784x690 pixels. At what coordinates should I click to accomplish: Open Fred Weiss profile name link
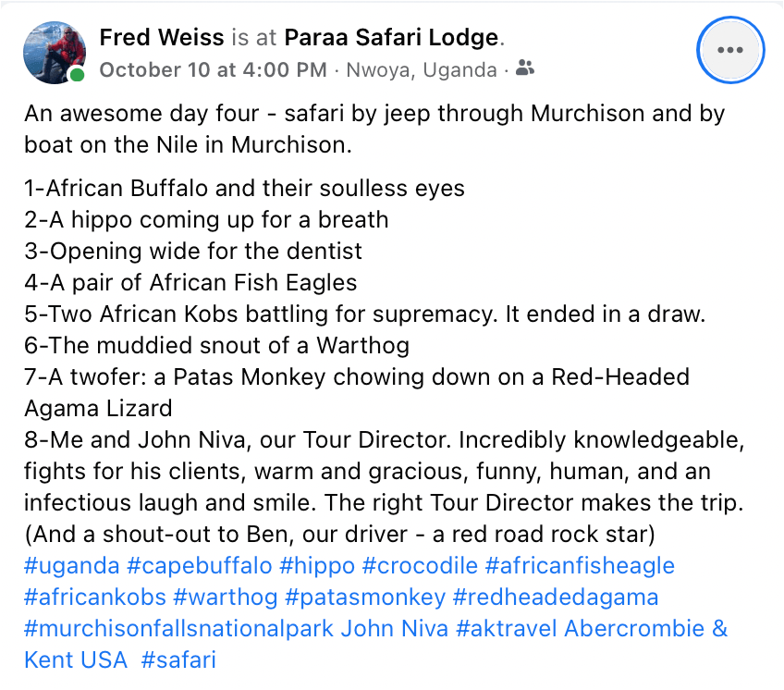pyautogui.click(x=162, y=38)
